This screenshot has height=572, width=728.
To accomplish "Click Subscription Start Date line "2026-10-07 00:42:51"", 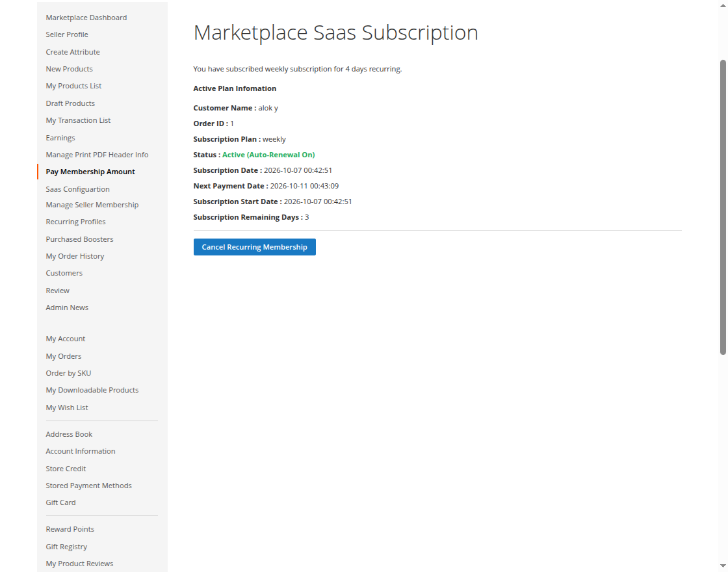I will click(x=272, y=201).
